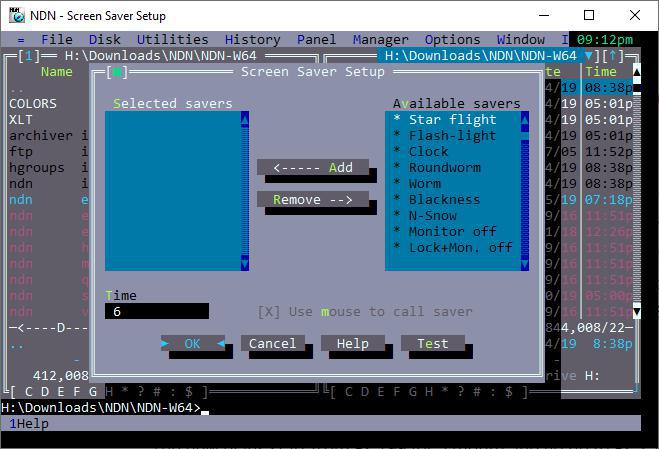Open the File menu

tap(57, 40)
